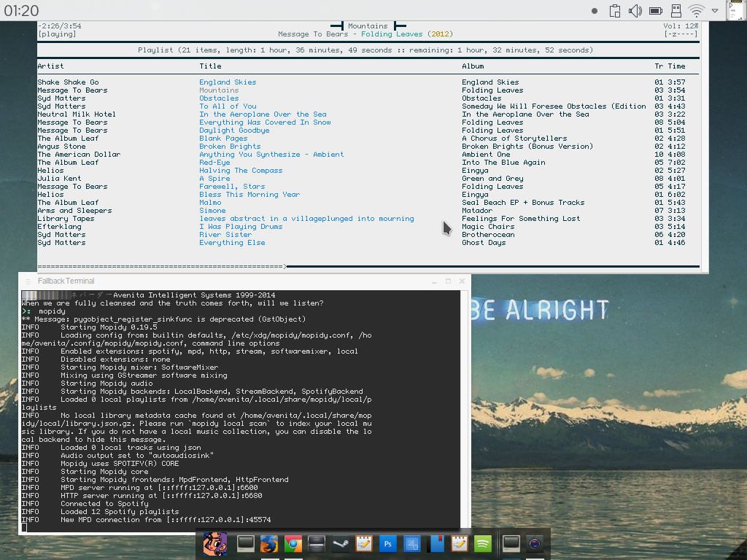
Task: Click album Seal Beach EP + Bonus Tracks
Action: [523, 203]
